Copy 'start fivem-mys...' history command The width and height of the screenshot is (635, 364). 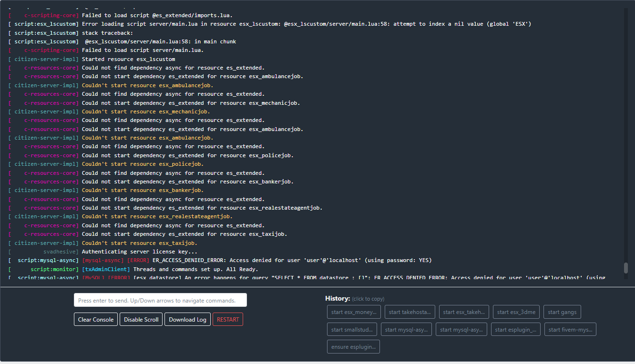tap(570, 329)
